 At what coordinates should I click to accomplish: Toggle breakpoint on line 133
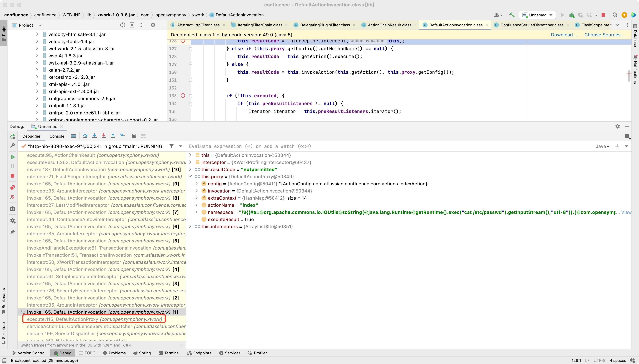tap(183, 96)
